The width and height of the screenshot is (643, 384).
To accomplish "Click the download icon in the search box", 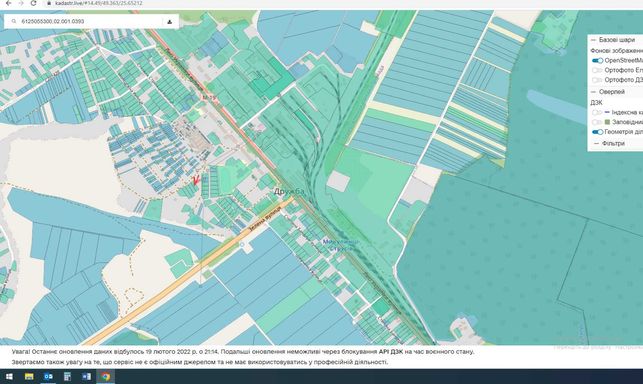I will click(x=169, y=22).
